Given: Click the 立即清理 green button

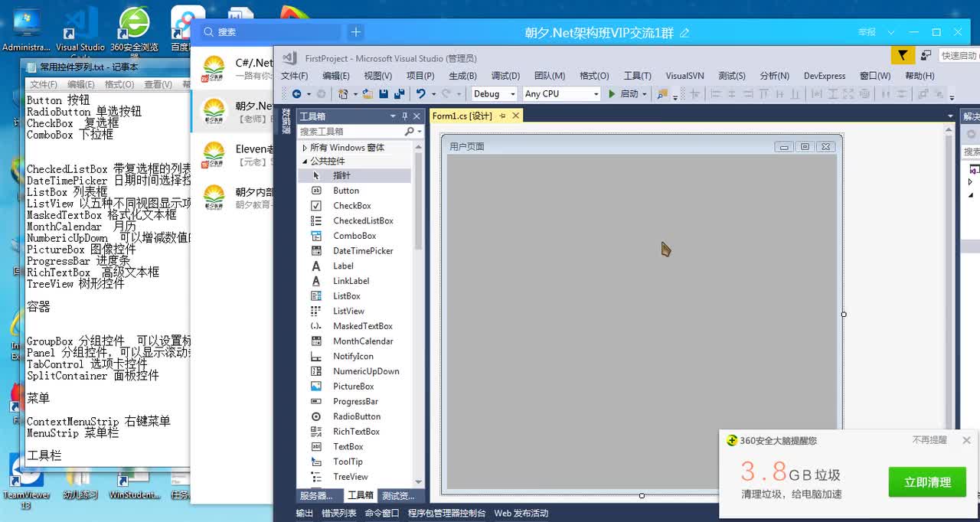Looking at the screenshot, I should tap(927, 482).
